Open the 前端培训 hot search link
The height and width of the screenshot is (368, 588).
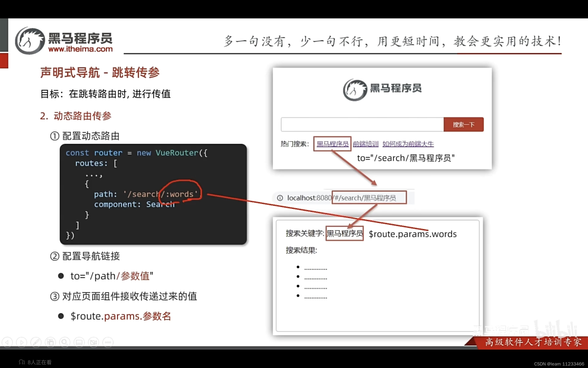pos(366,144)
